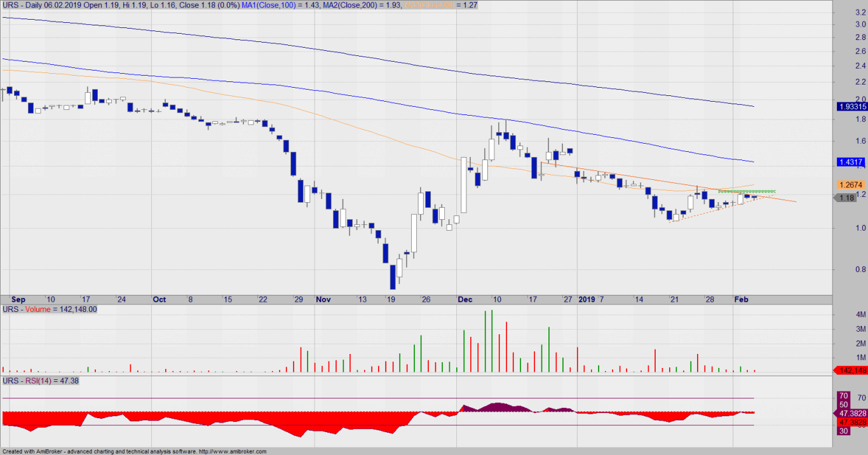Click the URS RSI(14) pane title
This screenshot has height=455, width=868.
(x=41, y=381)
